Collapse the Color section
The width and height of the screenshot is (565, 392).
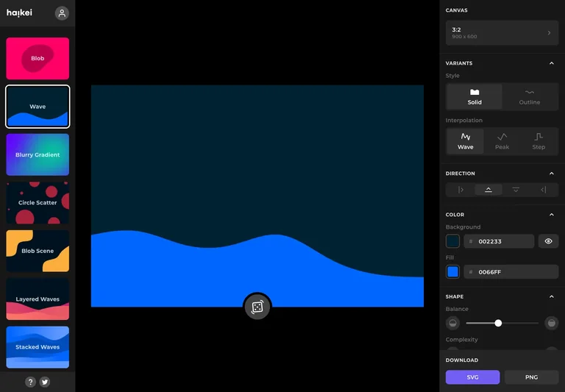(x=551, y=214)
